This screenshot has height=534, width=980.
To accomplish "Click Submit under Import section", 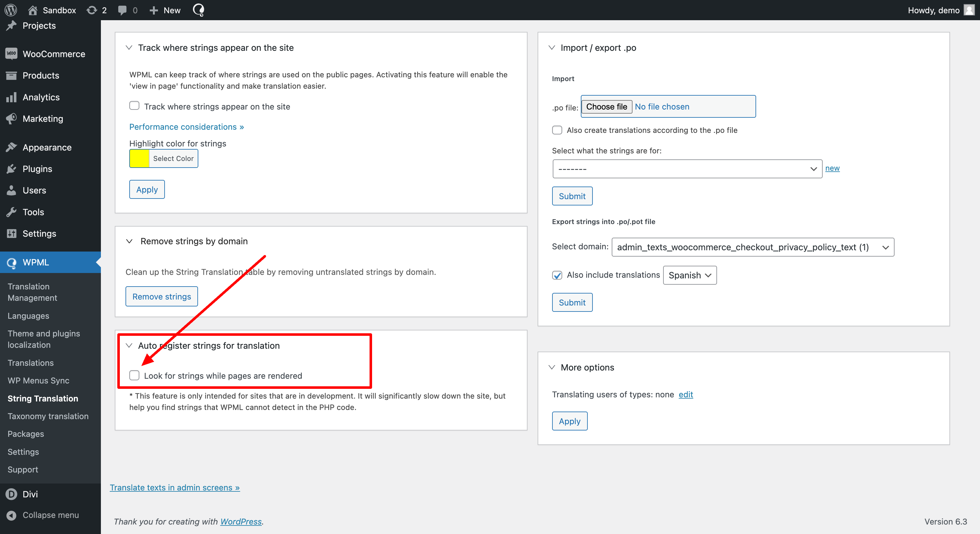I will click(572, 196).
